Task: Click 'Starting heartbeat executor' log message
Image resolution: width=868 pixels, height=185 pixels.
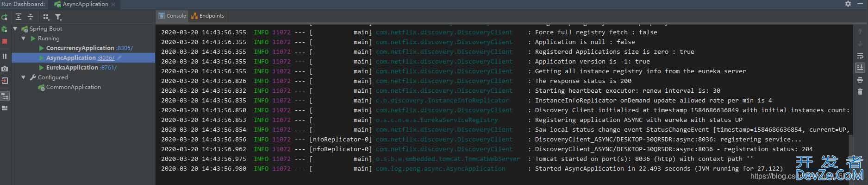Action: coord(627,91)
